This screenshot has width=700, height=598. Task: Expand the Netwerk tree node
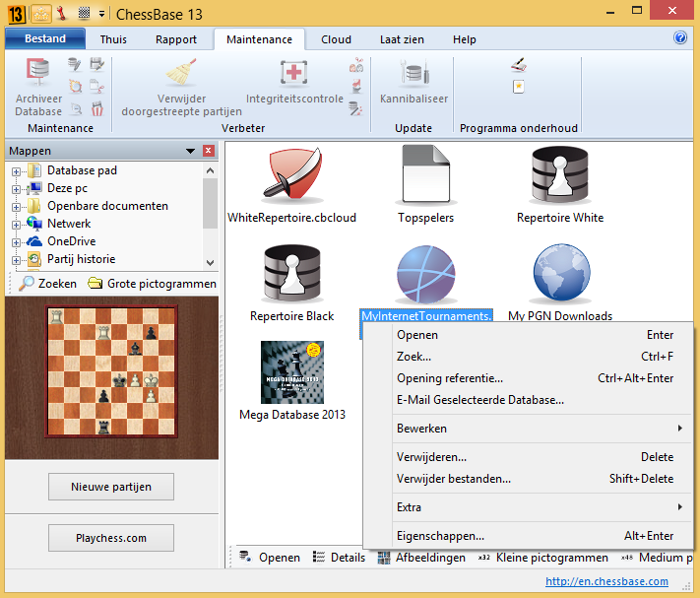16,225
